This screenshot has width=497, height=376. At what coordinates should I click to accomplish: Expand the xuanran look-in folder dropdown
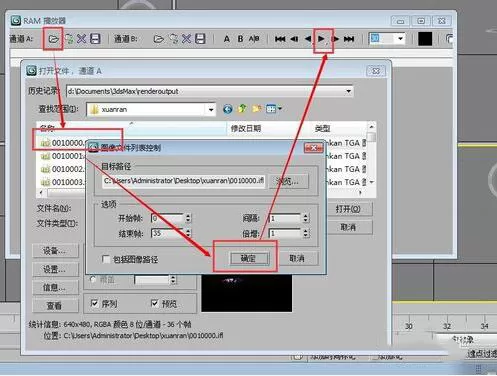[211, 109]
